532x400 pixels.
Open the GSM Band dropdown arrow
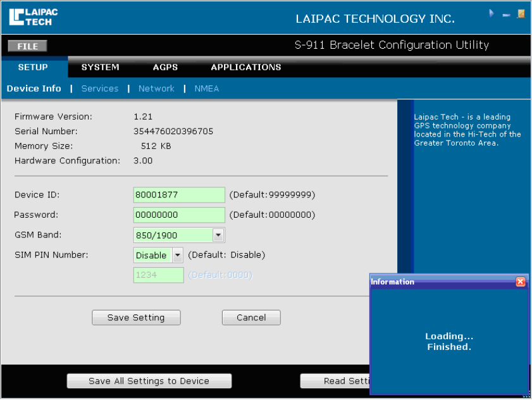pyautogui.click(x=218, y=235)
